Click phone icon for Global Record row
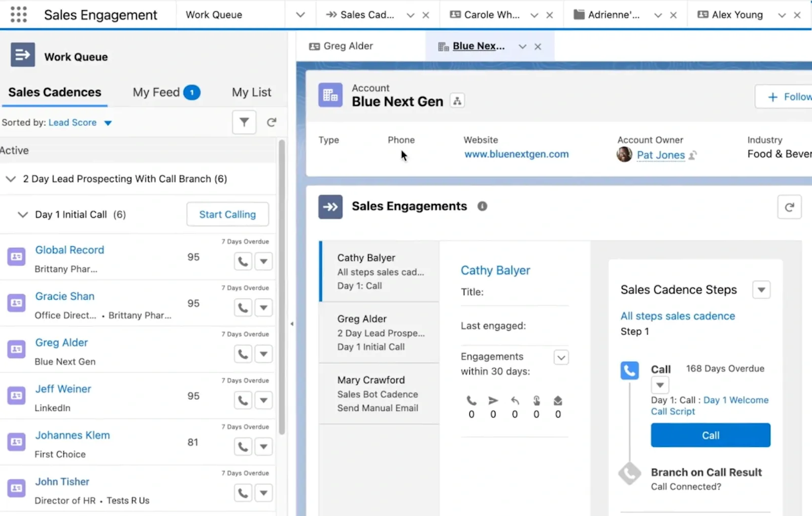The image size is (812, 516). coord(243,262)
